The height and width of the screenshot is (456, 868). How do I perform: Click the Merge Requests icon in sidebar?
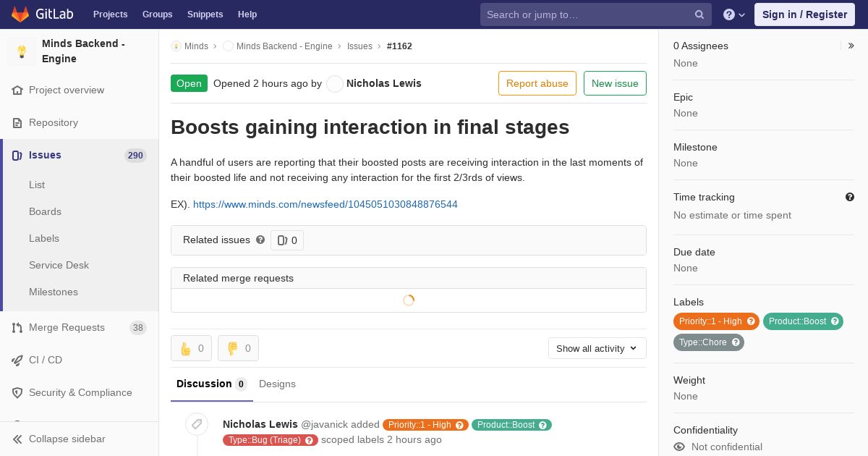coord(17,328)
